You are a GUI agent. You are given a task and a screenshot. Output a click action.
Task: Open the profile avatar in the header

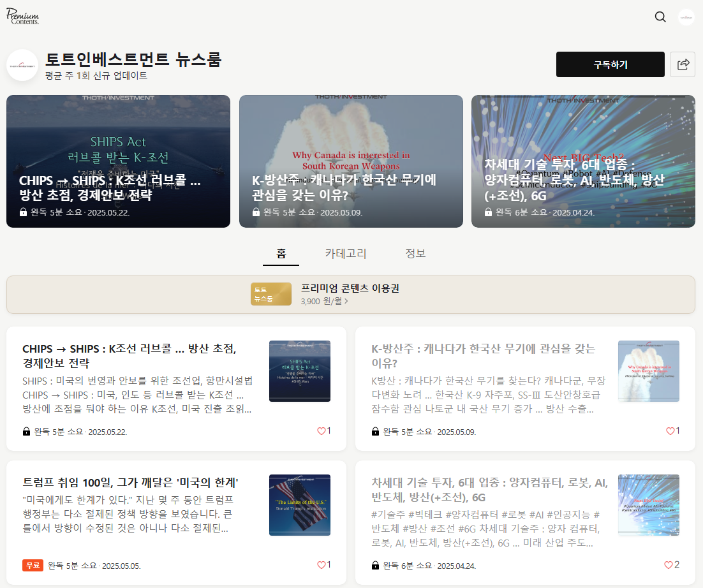686,17
